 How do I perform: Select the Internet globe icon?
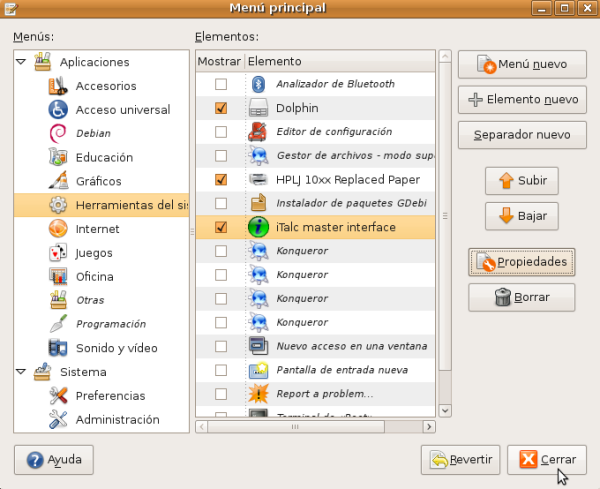click(58, 229)
